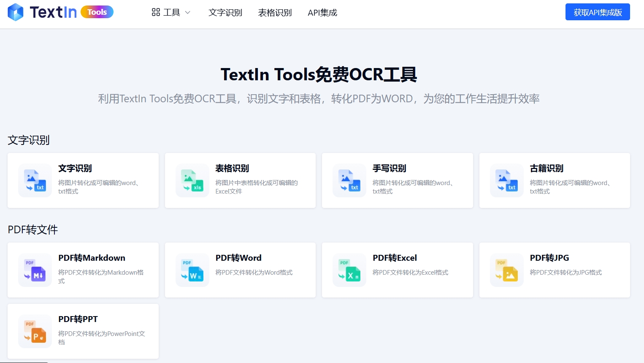
Task: Click description 将PDF文件转化为JPG格式
Action: coord(566,273)
